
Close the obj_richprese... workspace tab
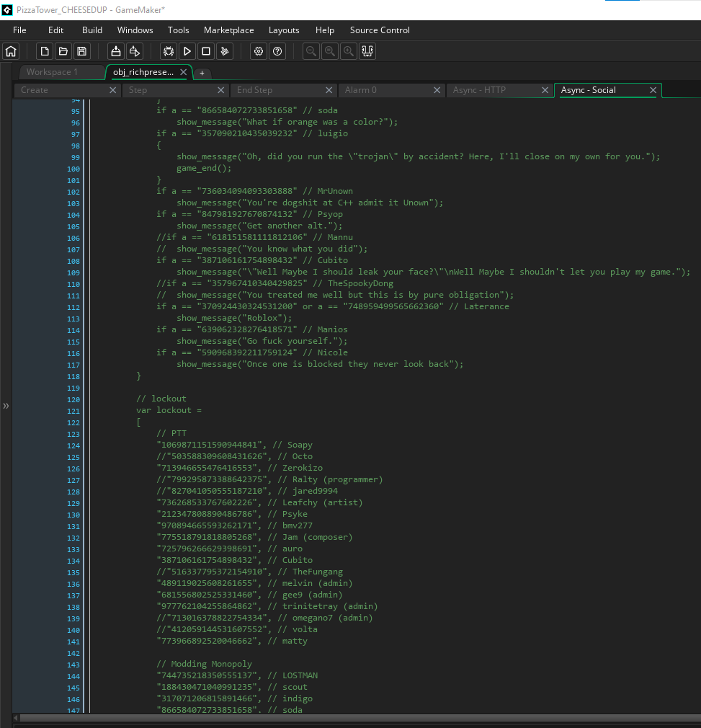[183, 72]
